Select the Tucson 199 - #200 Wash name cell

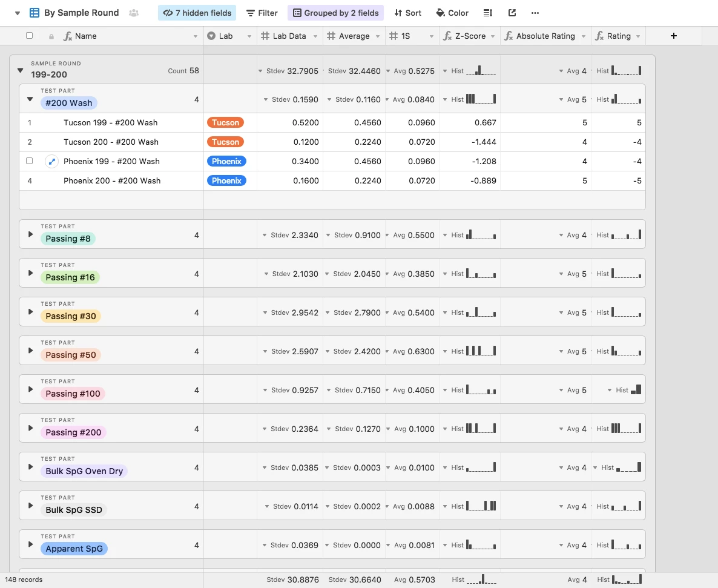pos(110,123)
